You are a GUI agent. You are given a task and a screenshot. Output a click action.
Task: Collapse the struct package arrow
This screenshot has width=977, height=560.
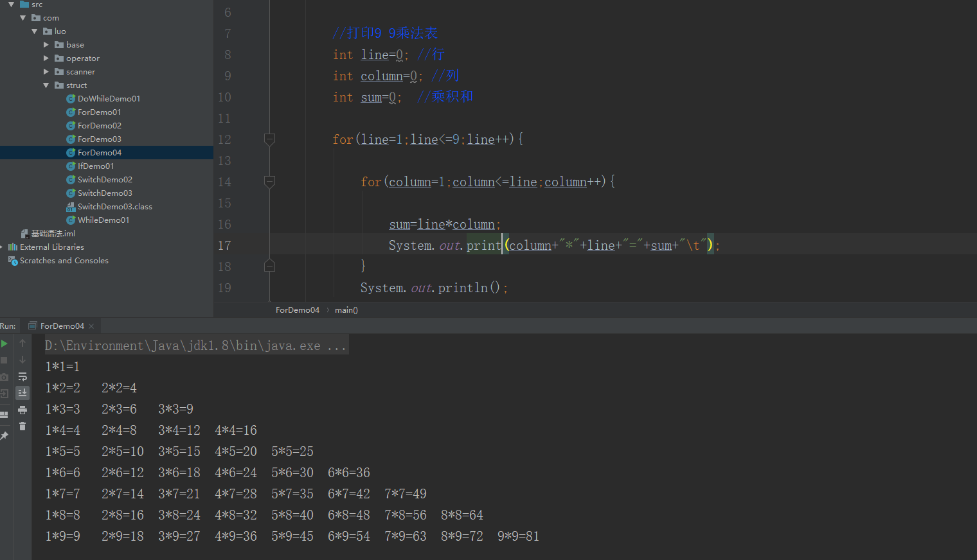(x=46, y=85)
